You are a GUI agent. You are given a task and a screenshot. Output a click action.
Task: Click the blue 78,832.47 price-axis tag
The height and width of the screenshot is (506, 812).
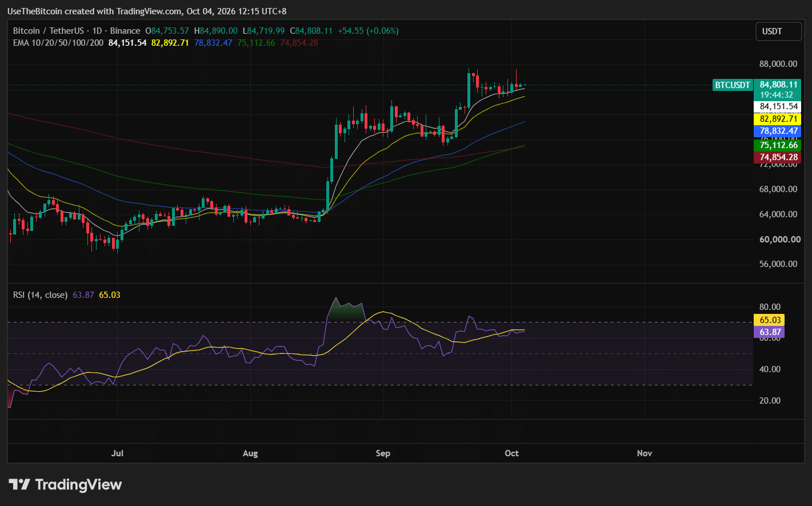coord(778,131)
